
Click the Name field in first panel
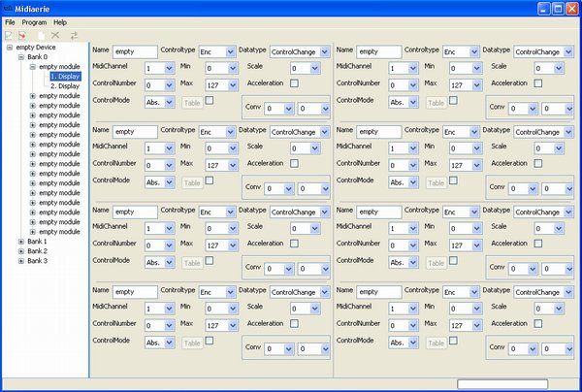[x=134, y=51]
